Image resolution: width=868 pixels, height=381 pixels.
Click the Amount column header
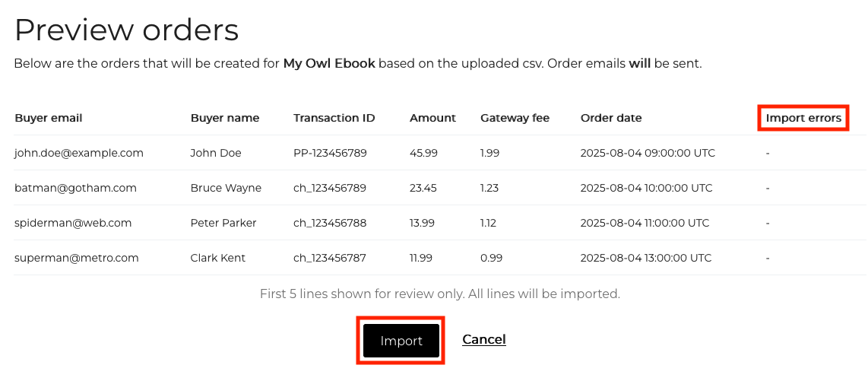click(432, 118)
